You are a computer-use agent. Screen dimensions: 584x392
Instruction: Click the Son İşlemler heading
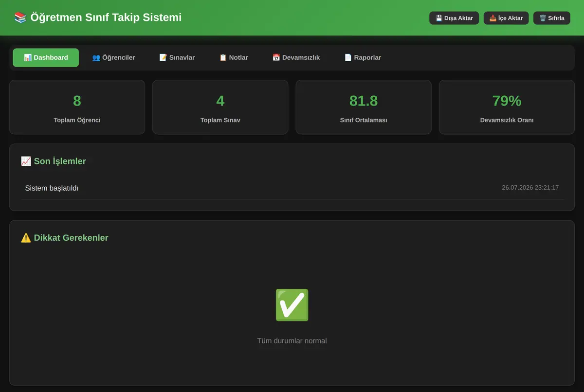pos(54,161)
